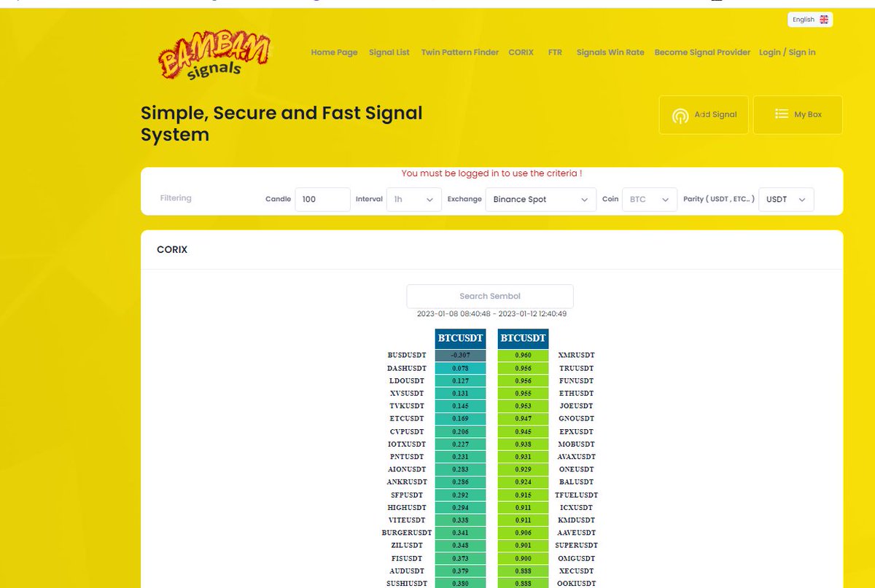Click the VITEUSDT symbol label
This screenshot has height=588, width=875.
pyautogui.click(x=407, y=520)
